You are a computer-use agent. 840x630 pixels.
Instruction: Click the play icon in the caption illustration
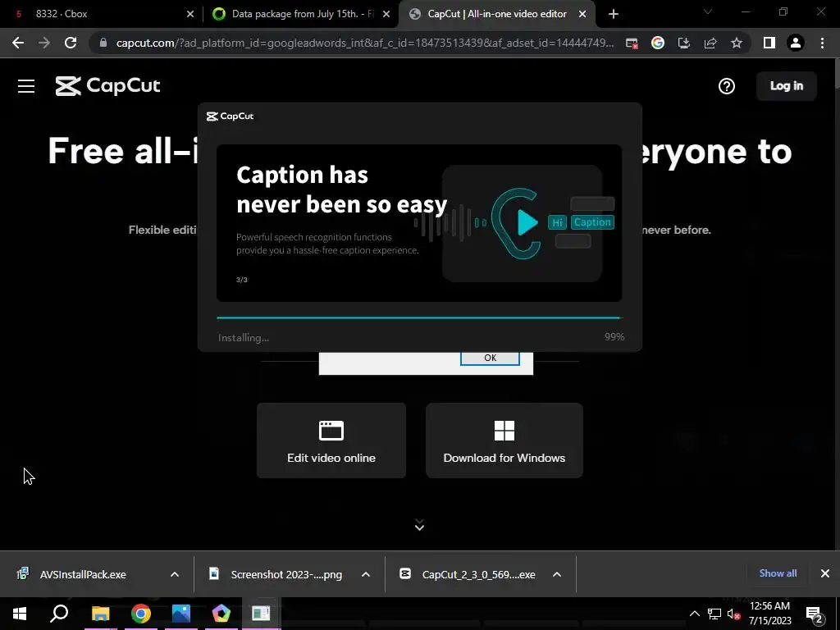(527, 222)
